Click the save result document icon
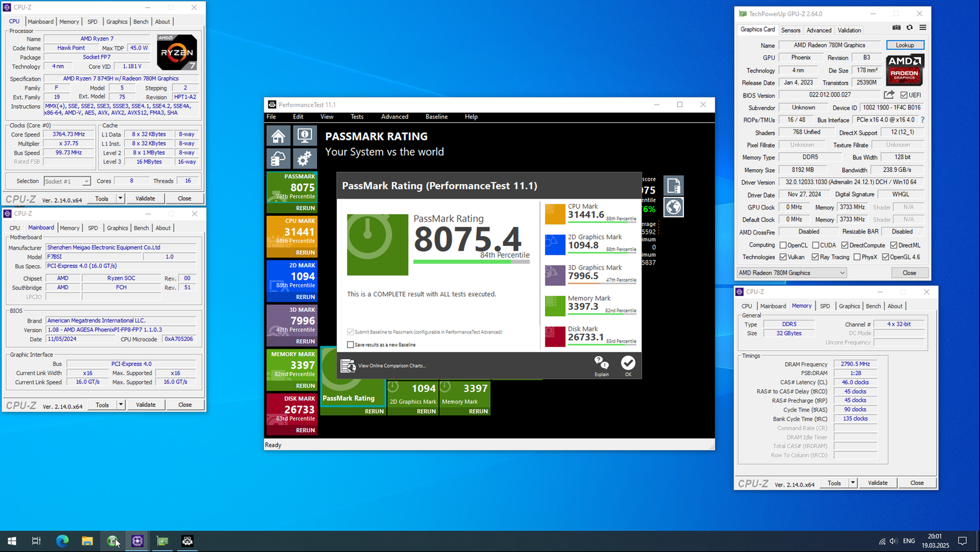The width and height of the screenshot is (980, 552). pyautogui.click(x=674, y=186)
